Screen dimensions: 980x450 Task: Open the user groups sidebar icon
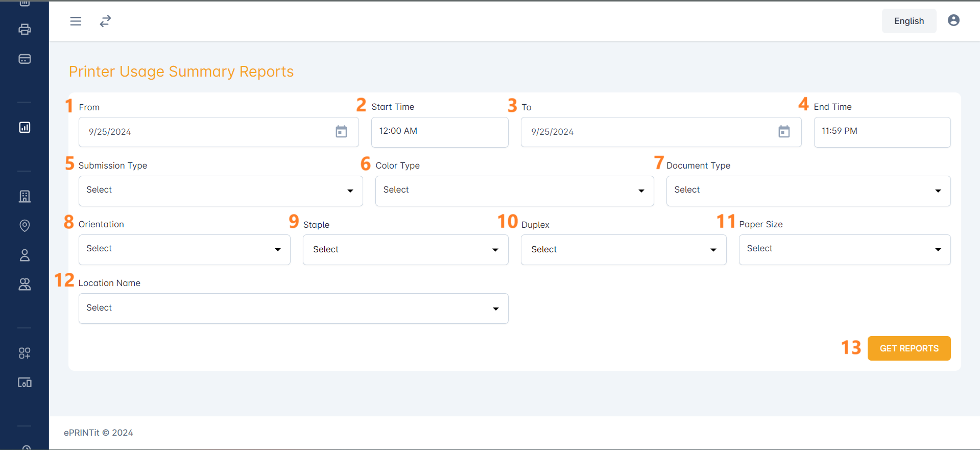coord(25,284)
